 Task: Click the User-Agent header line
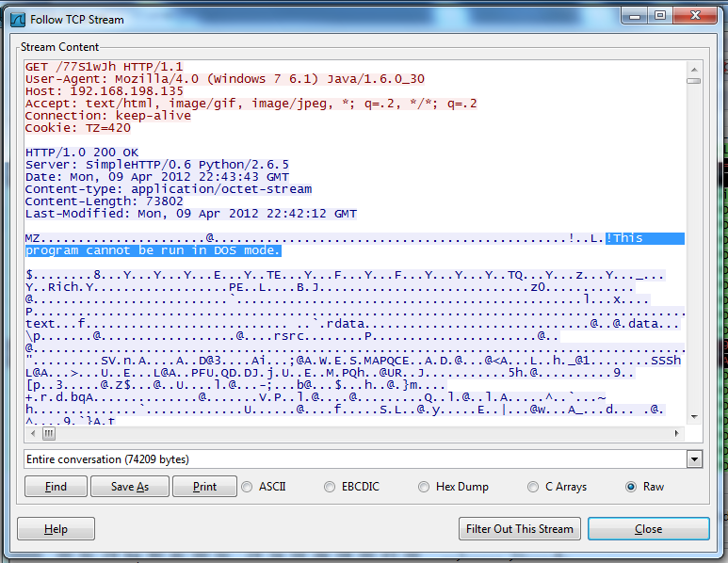tap(225, 79)
